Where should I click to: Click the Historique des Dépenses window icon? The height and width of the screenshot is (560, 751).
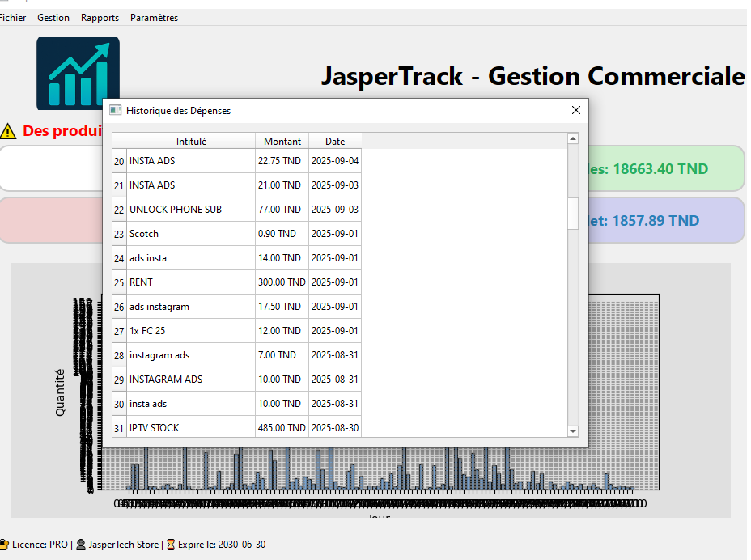[x=115, y=111]
